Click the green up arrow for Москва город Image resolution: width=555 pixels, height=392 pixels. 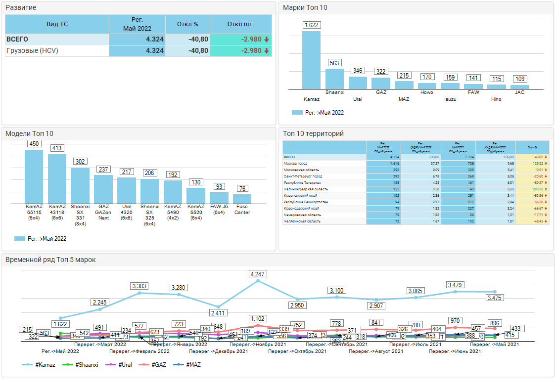[546, 163]
